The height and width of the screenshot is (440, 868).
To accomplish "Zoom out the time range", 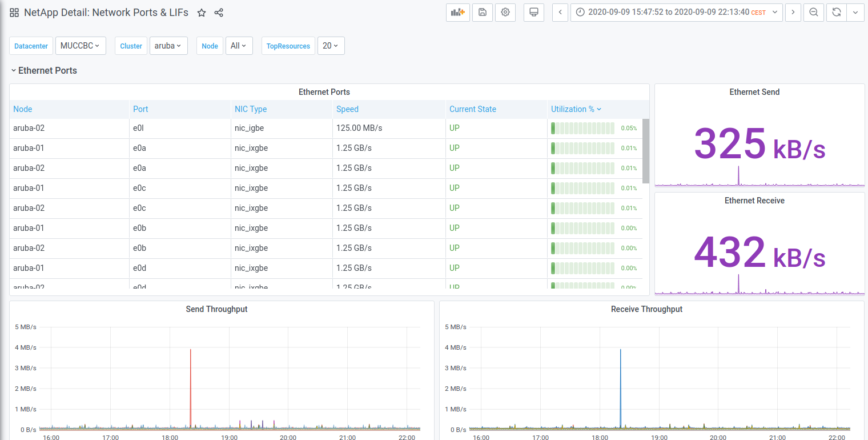I will 814,13.
